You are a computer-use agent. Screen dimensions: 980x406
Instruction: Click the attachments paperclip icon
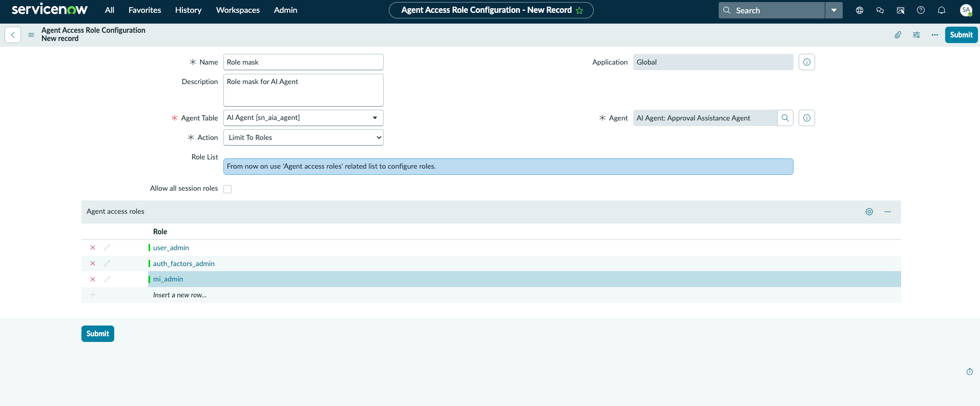[x=898, y=35]
